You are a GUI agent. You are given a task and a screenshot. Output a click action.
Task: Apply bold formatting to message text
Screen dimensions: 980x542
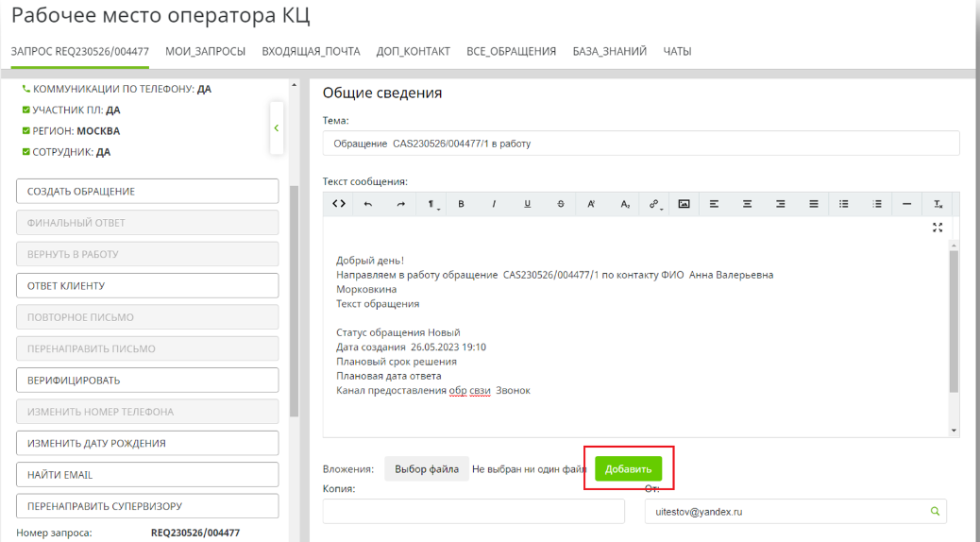(461, 204)
